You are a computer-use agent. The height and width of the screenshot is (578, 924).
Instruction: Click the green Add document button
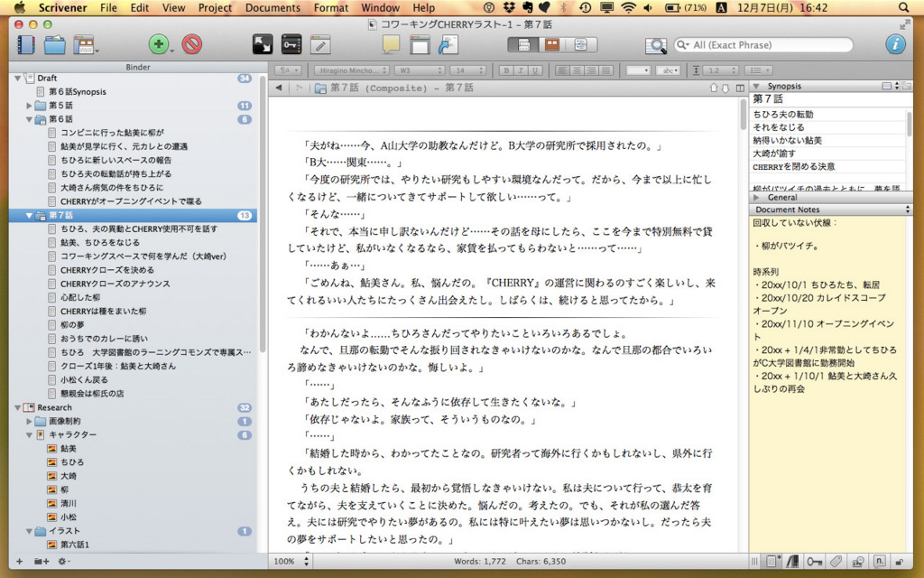point(159,44)
